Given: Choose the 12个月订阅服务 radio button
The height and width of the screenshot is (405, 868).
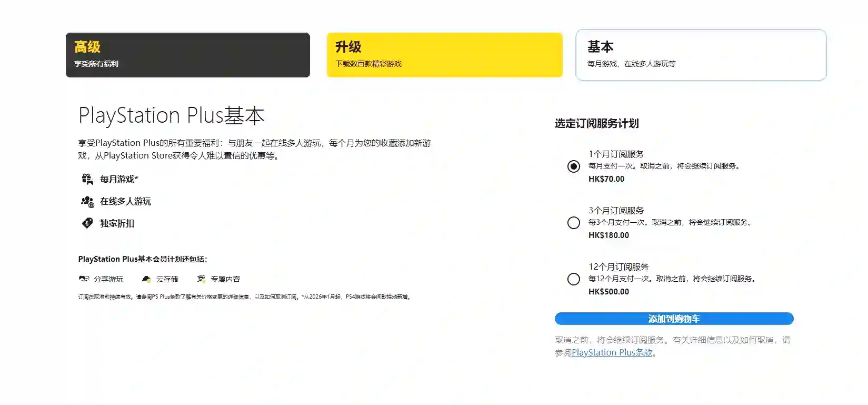Looking at the screenshot, I should click(574, 279).
